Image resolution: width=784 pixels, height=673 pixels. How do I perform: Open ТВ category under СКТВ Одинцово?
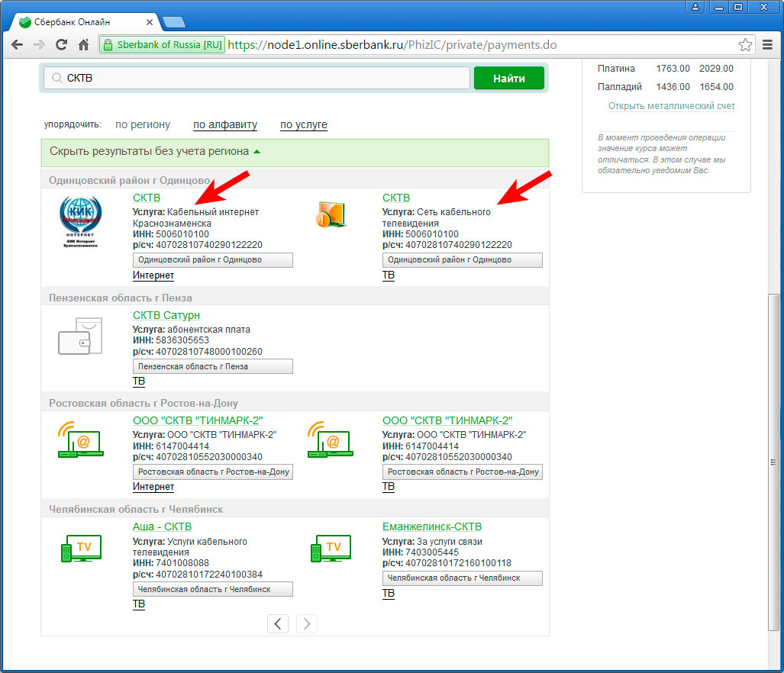[388, 275]
